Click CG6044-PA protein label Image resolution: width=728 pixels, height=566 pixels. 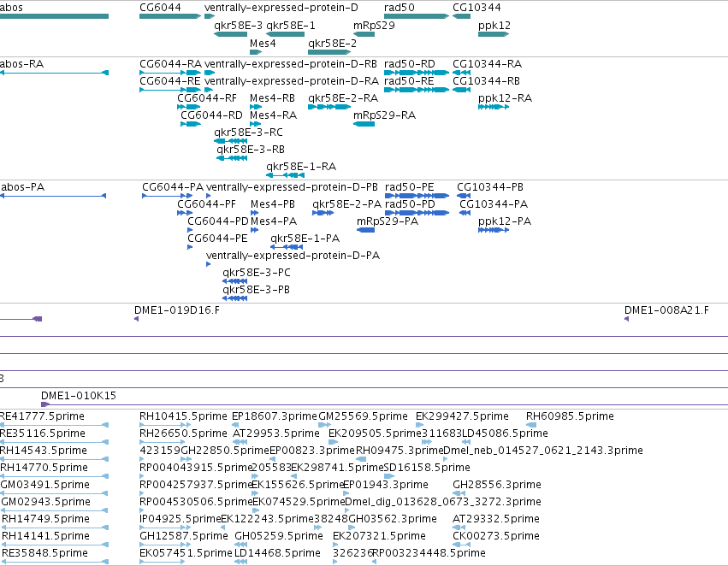click(x=173, y=187)
